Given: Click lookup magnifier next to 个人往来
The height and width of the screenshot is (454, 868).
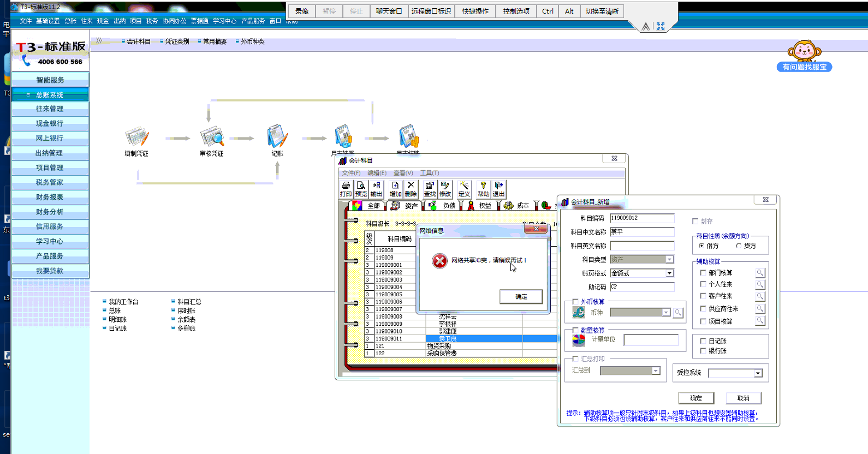Looking at the screenshot, I should coord(760,284).
